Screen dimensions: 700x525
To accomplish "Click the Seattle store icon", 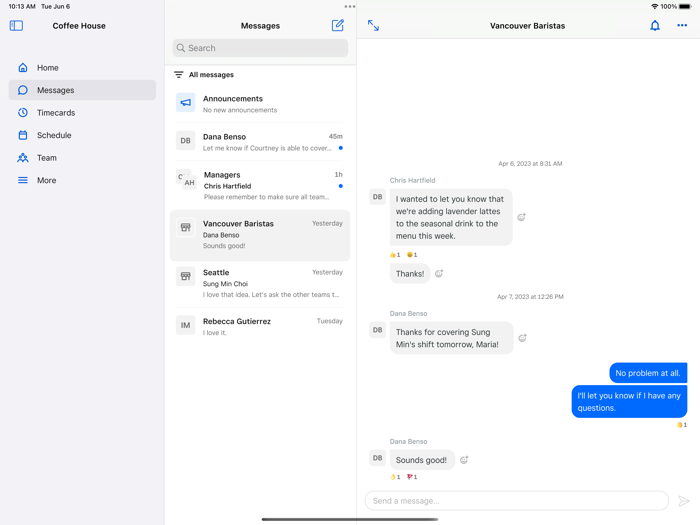I will pos(185,276).
